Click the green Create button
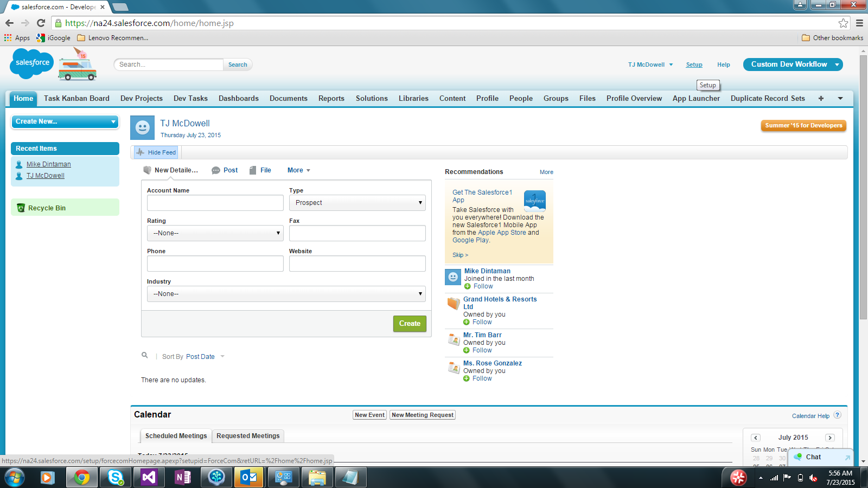This screenshot has height=488, width=868. tap(410, 323)
